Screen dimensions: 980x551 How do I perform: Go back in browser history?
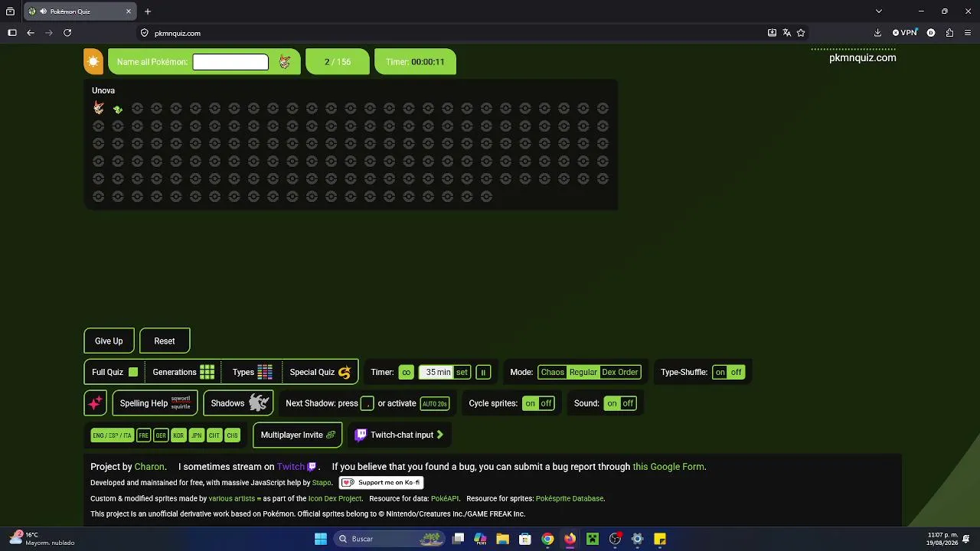(x=31, y=33)
